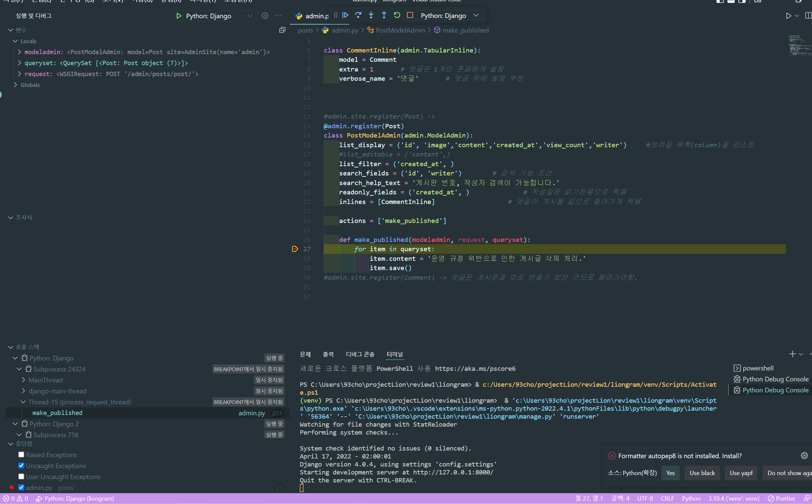
Task: Show errors and warnings in the status bar
Action: pos(16,499)
